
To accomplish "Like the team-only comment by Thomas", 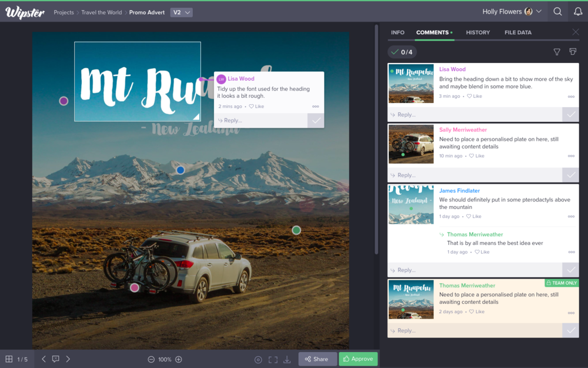I will point(477,311).
